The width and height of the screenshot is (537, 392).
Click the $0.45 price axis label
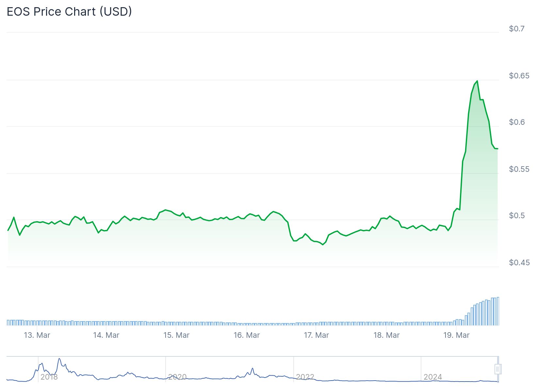point(519,263)
